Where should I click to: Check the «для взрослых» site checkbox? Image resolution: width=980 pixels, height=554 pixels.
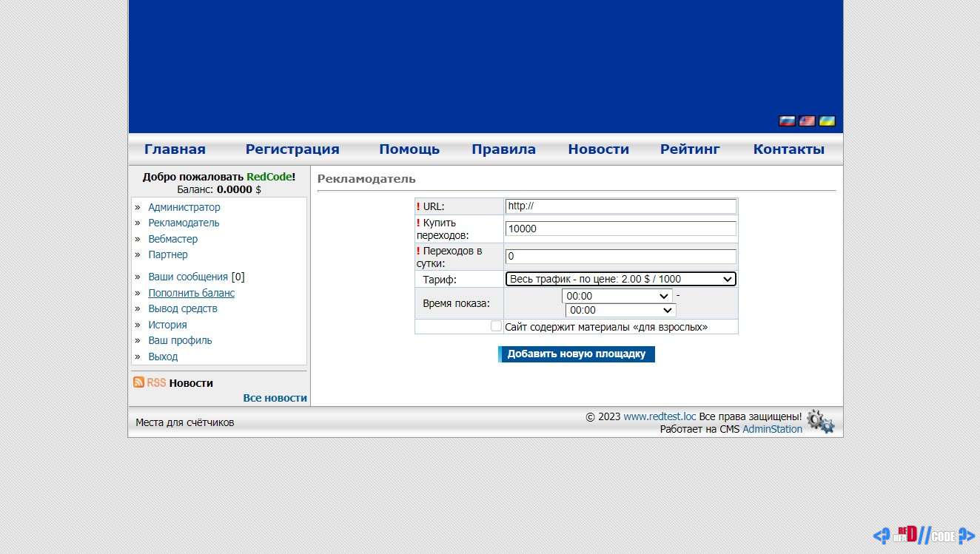click(496, 326)
